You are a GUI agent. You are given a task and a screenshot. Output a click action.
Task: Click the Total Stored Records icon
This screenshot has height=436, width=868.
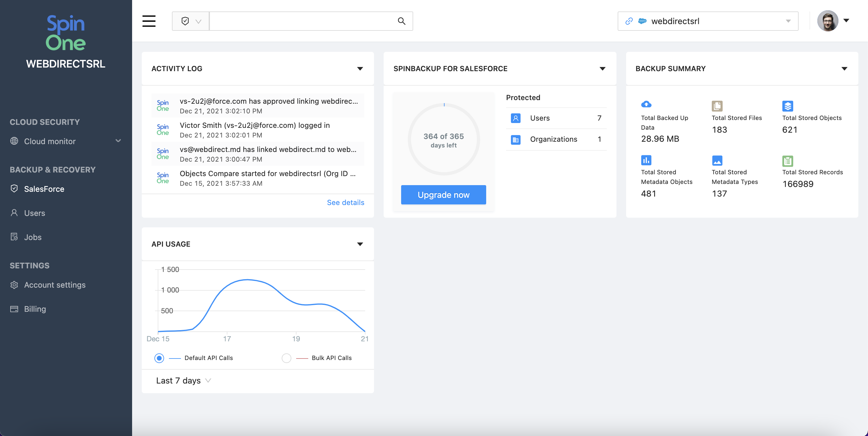coord(787,161)
